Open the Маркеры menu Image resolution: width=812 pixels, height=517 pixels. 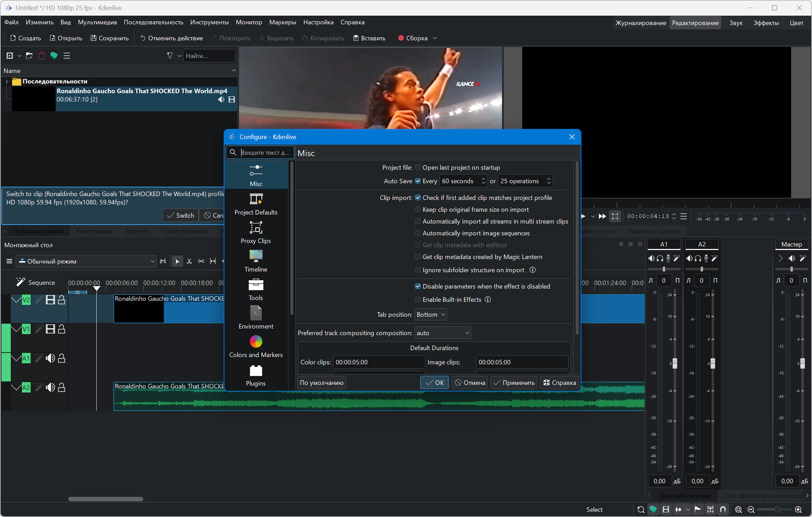(283, 22)
